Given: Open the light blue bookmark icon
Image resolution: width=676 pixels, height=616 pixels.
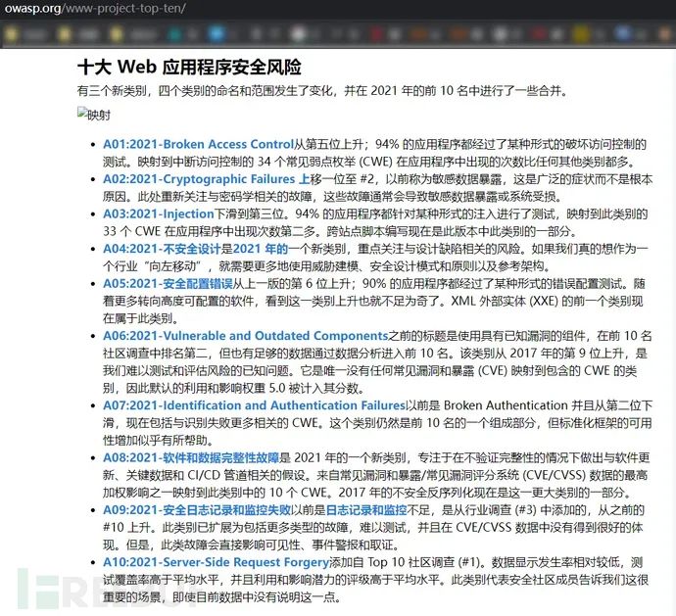Looking at the screenshot, I should (217, 33).
